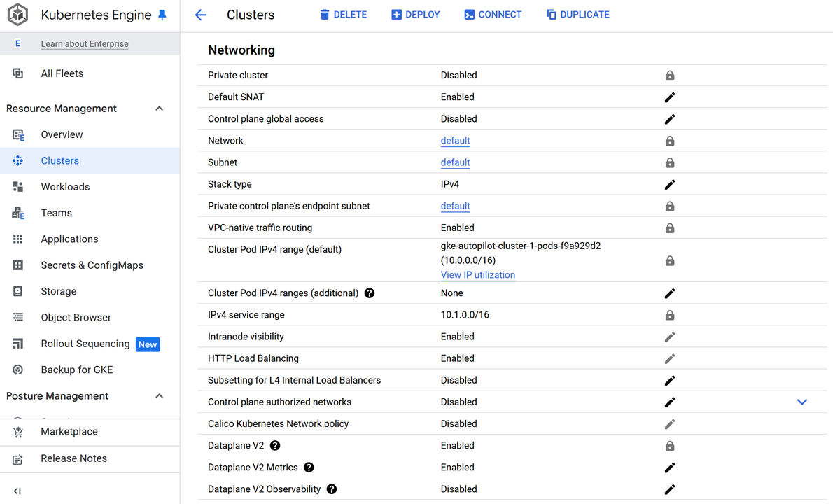Open the default link in the Network row
The width and height of the screenshot is (833, 504).
[455, 141]
